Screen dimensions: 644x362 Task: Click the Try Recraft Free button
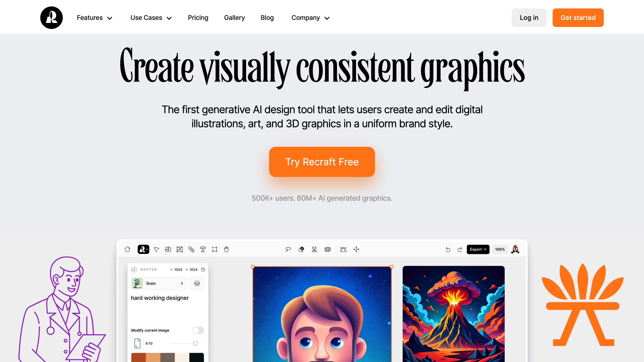(322, 162)
